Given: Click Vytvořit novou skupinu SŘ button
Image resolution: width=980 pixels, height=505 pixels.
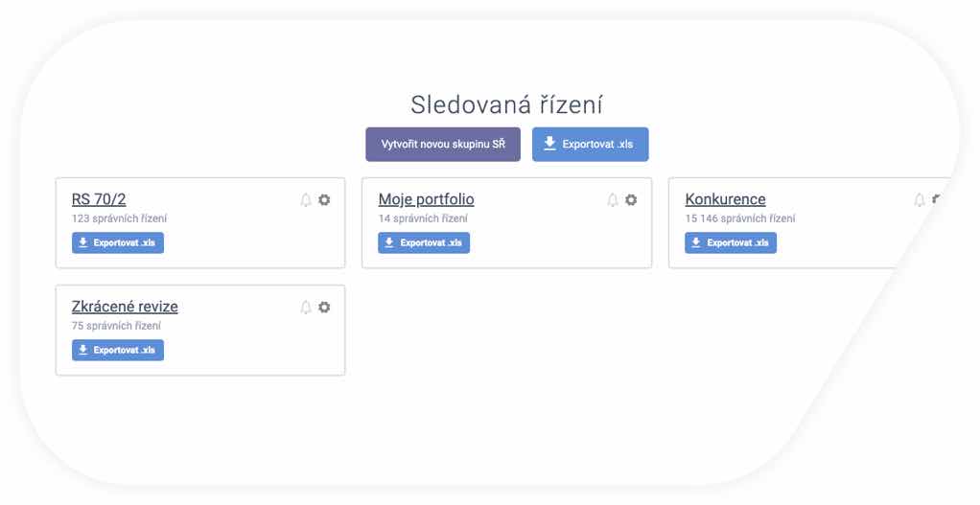Looking at the screenshot, I should pyautogui.click(x=443, y=144).
